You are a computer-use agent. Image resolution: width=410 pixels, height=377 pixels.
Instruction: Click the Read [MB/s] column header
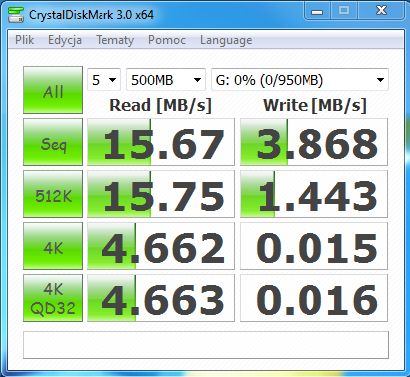[160, 105]
